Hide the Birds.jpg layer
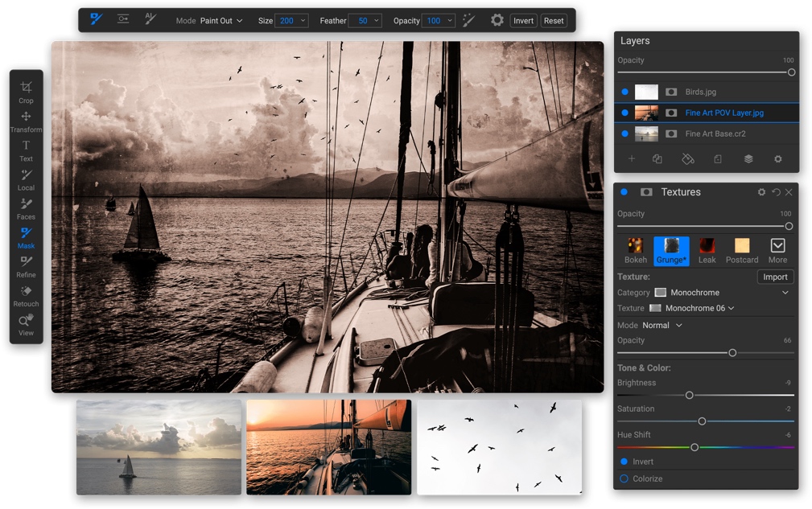 [625, 91]
